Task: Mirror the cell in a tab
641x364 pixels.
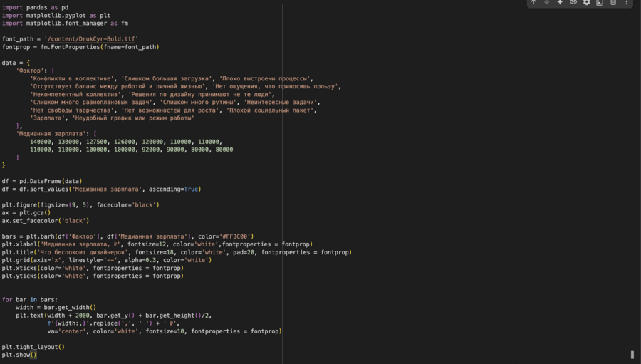Action: click(600, 3)
